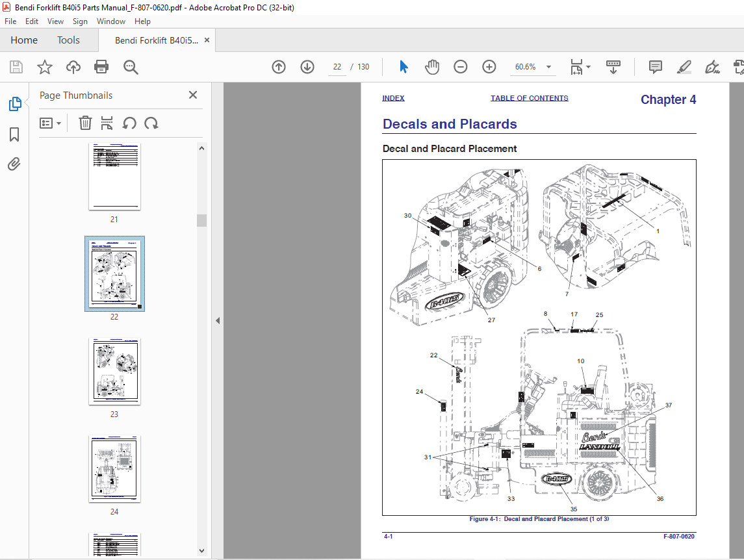
Task: Select page 23 thumbnail
Action: click(114, 371)
